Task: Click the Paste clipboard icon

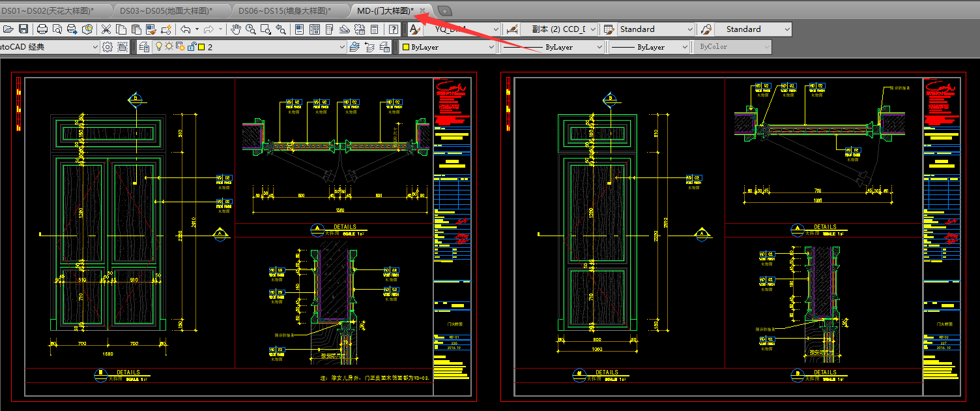Action: pos(136,29)
